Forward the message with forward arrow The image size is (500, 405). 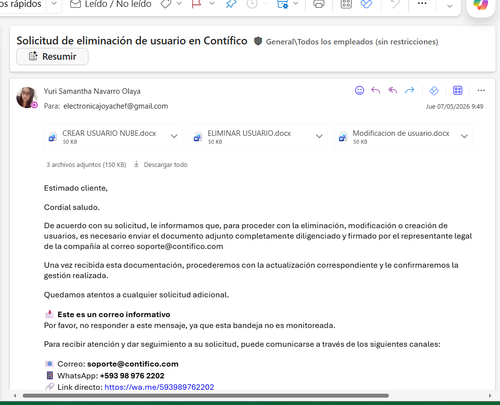(x=409, y=90)
